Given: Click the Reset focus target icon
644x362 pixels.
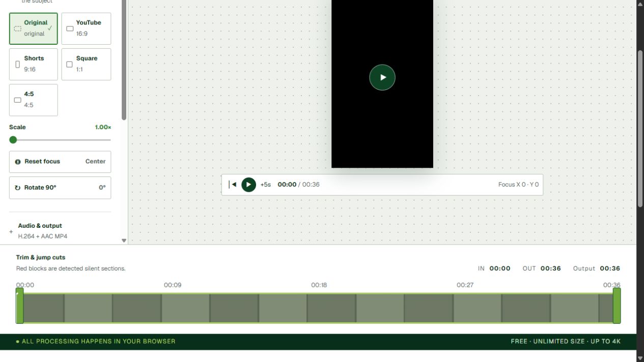Looking at the screenshot, I should tap(18, 162).
